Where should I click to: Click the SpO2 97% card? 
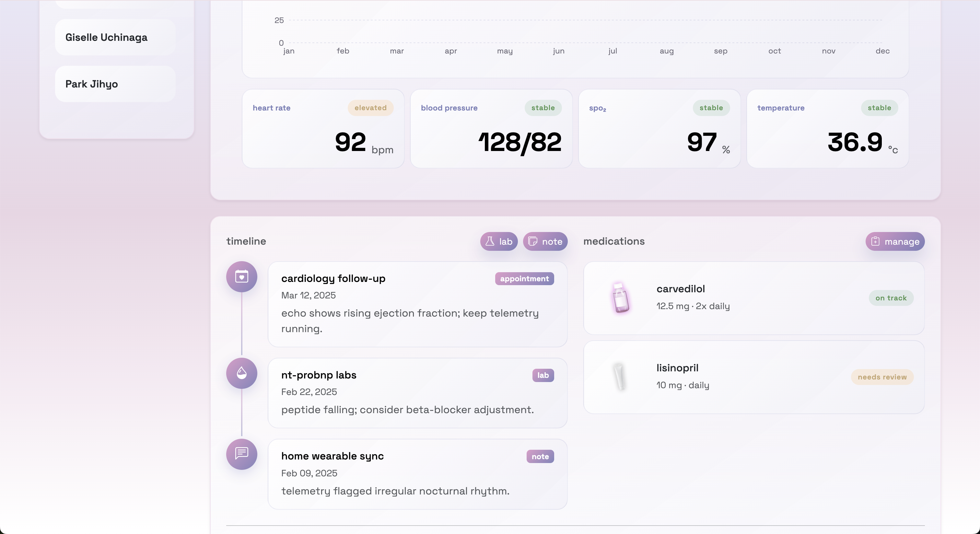point(659,129)
